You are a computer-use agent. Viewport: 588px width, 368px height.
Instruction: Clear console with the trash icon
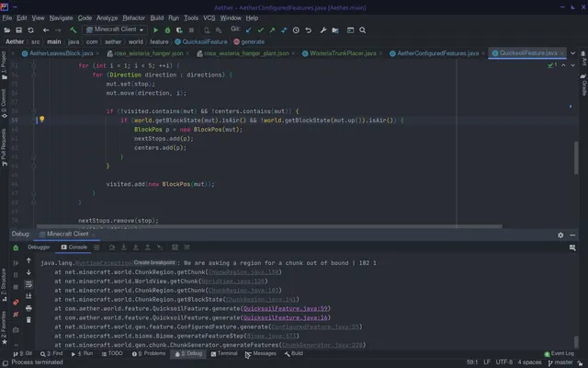(28, 320)
